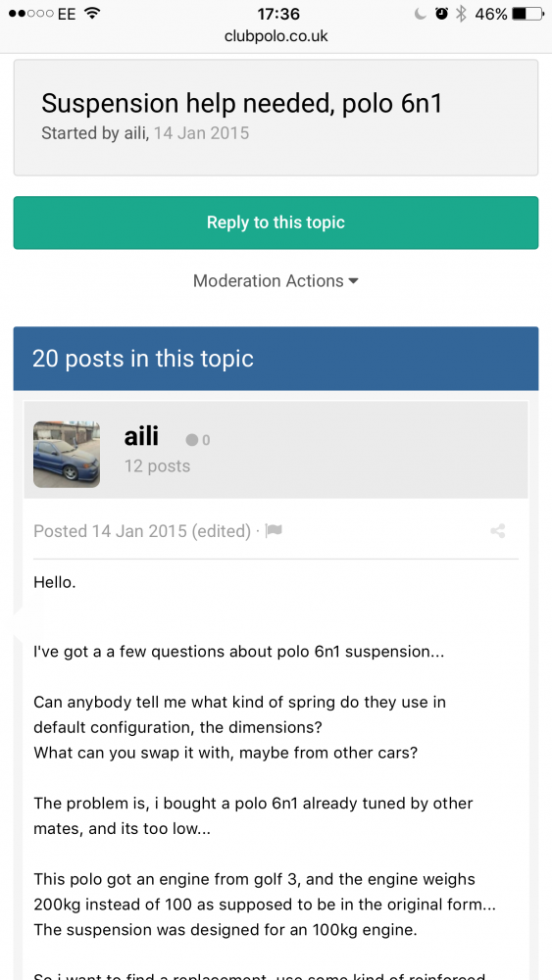The image size is (552, 980).
Task: Click the Posted 14 Jan 2015 timestamp
Action: pyautogui.click(x=110, y=531)
